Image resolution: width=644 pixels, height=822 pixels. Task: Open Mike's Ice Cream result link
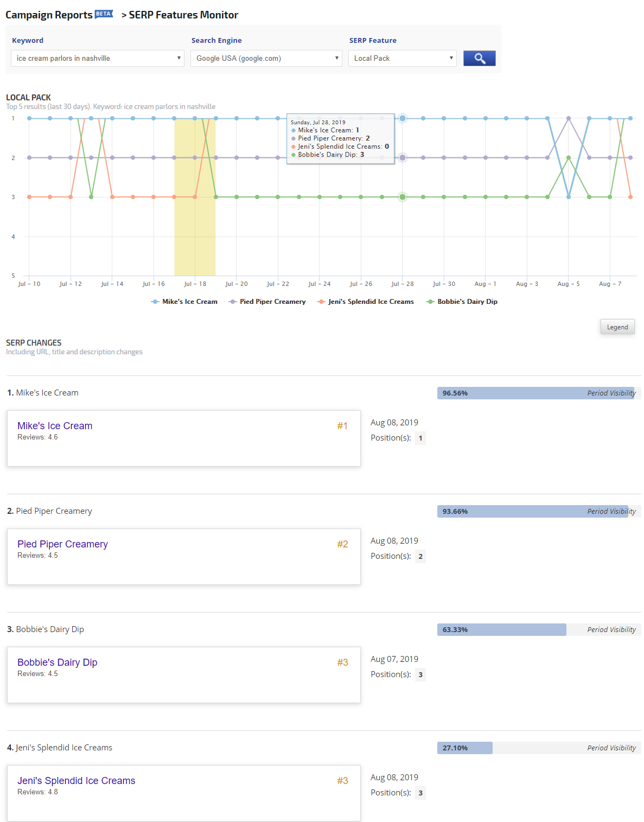pos(55,426)
